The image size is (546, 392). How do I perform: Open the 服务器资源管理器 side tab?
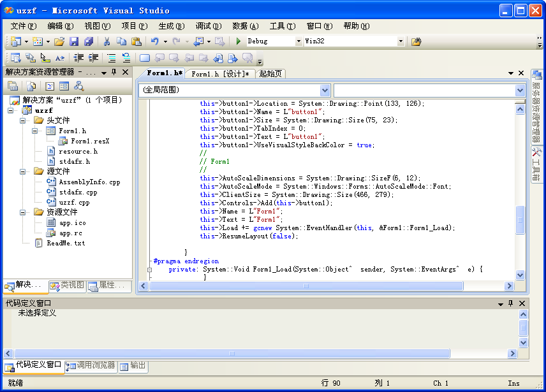point(536,107)
